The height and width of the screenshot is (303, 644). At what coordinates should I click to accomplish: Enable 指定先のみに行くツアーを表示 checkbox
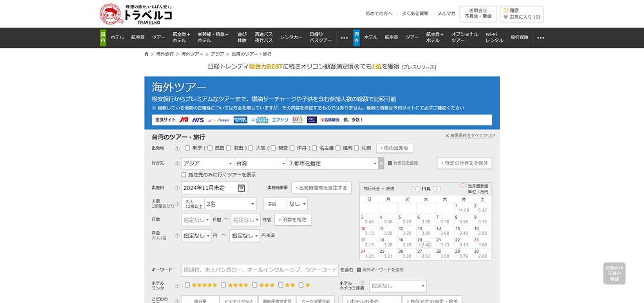[184, 174]
